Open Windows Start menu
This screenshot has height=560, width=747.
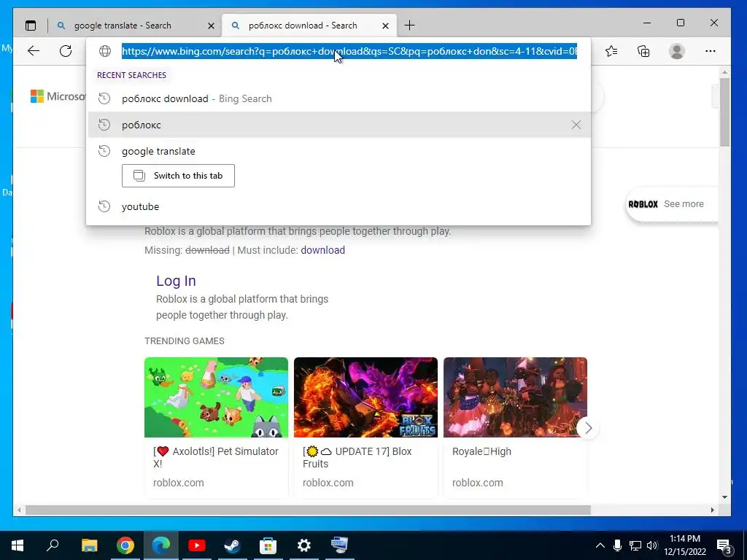pos(18,545)
